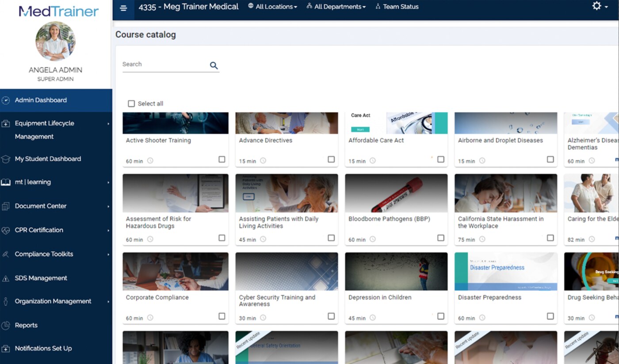Click the Team Status link

pos(401,7)
